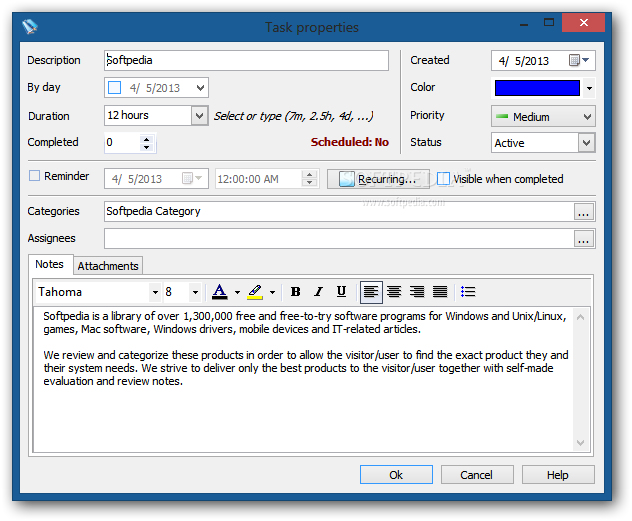The height and width of the screenshot is (521, 632).
Task: Click the app icon in title bar
Action: coord(30,27)
